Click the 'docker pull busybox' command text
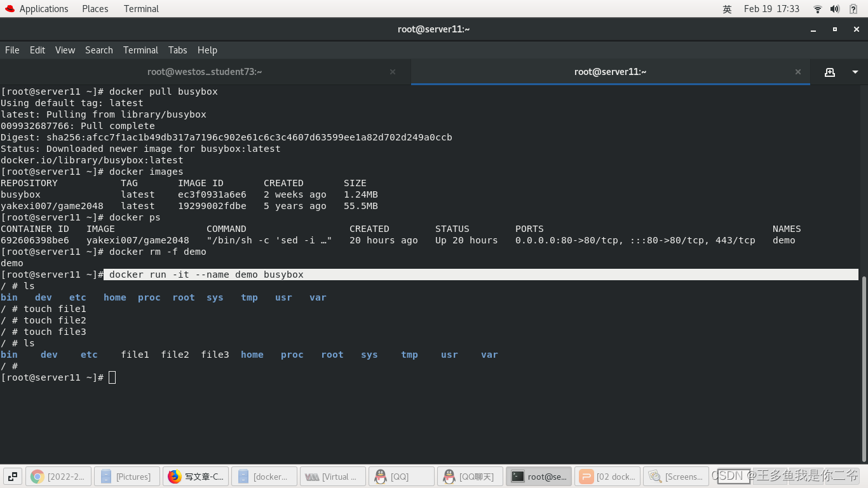Screen dimensions: 868x488 tap(163, 91)
